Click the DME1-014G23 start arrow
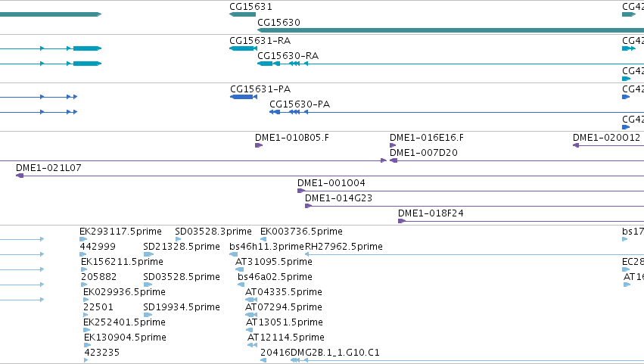Viewport: 644px width, 364px height. pyautogui.click(x=308, y=206)
